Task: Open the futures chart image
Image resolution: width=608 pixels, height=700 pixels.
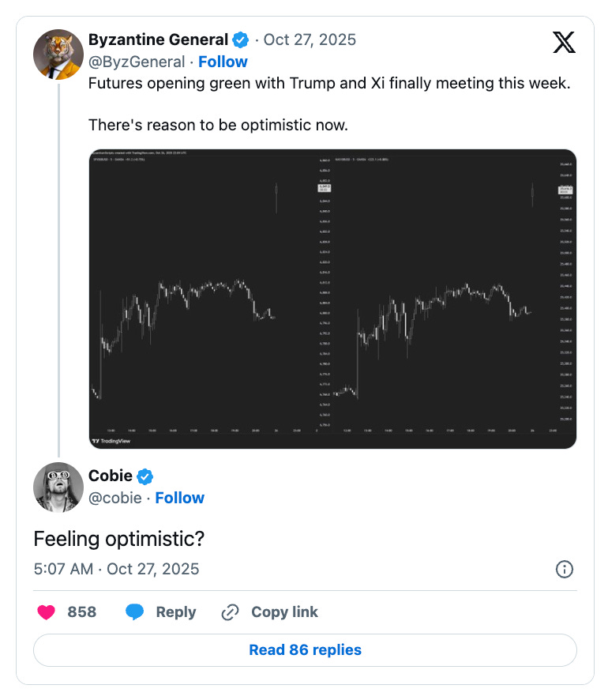Action: click(x=332, y=299)
